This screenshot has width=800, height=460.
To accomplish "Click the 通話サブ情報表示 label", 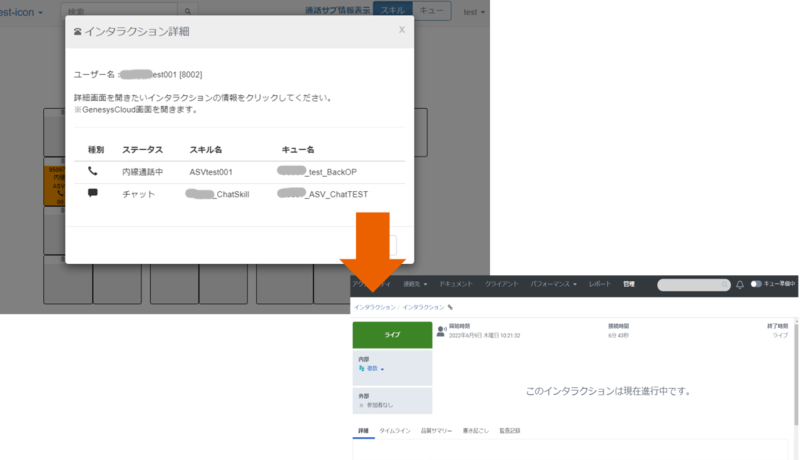I will (x=337, y=11).
